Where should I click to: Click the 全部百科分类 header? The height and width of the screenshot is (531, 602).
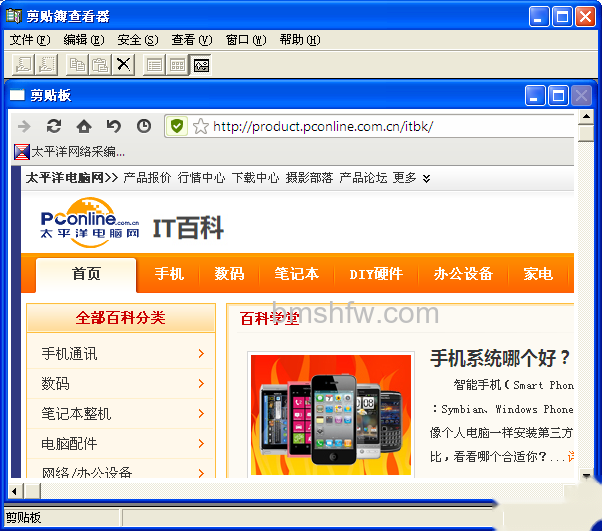(x=121, y=318)
